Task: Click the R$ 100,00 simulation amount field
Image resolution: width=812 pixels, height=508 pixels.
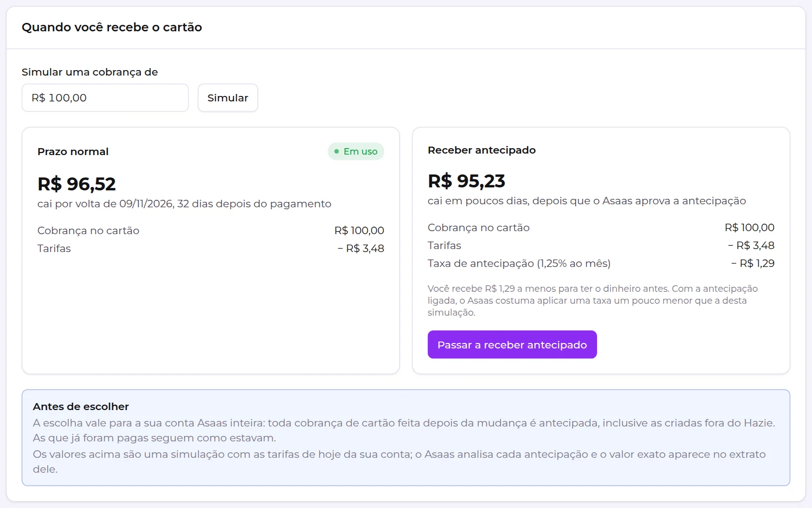Action: [x=105, y=98]
